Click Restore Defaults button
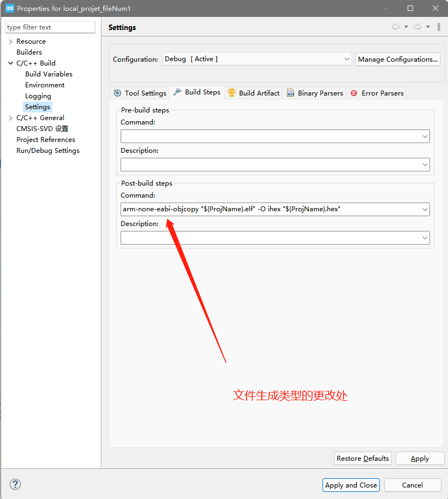 pos(363,458)
